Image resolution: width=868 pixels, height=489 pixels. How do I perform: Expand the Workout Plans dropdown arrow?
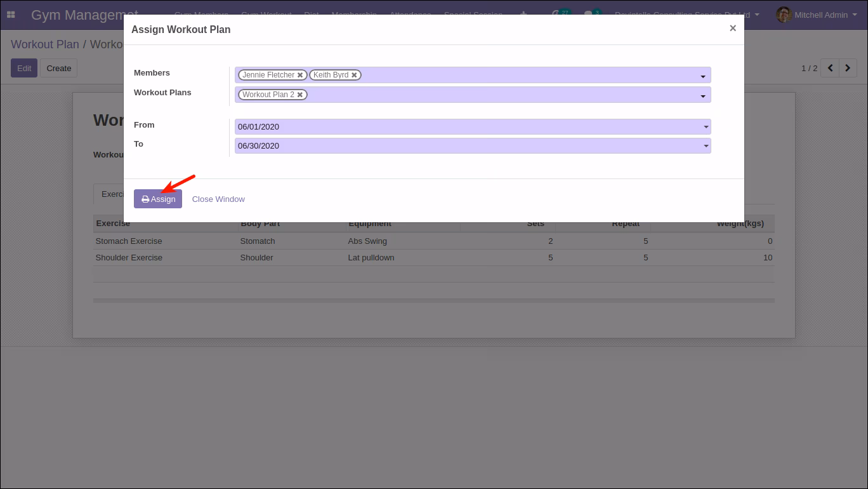[703, 96]
